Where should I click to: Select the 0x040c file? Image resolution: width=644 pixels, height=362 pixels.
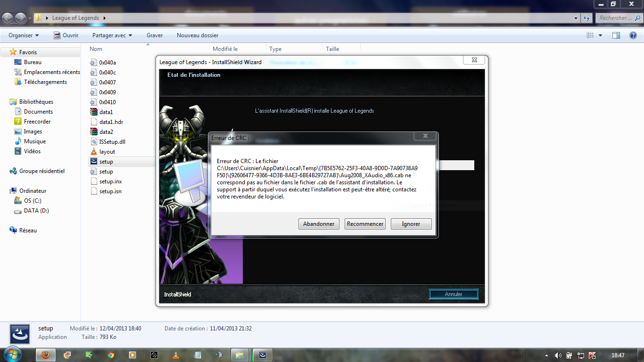(x=107, y=73)
